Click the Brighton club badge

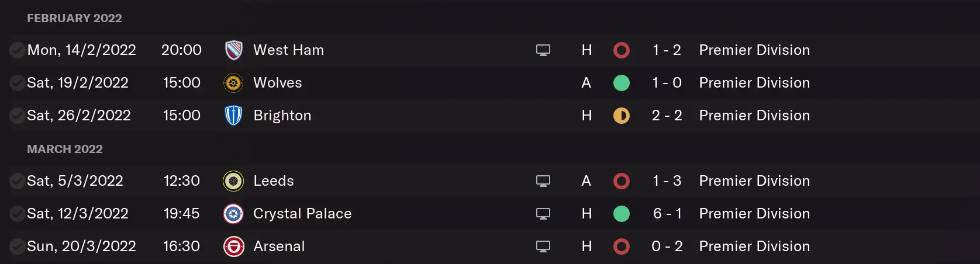tap(233, 116)
